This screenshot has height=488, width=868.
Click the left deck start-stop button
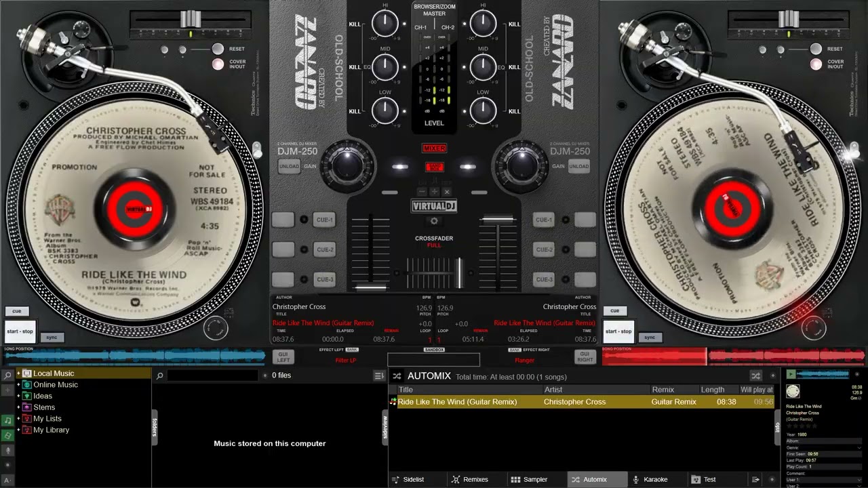click(20, 331)
